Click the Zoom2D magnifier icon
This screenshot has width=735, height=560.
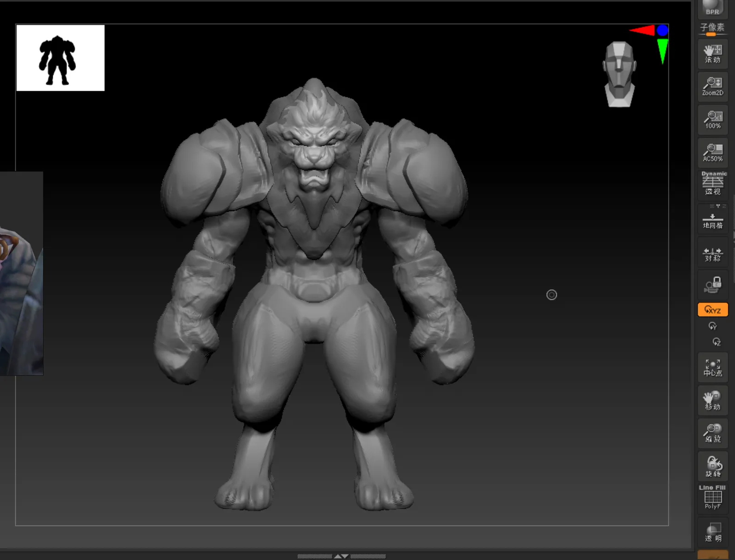tap(713, 87)
